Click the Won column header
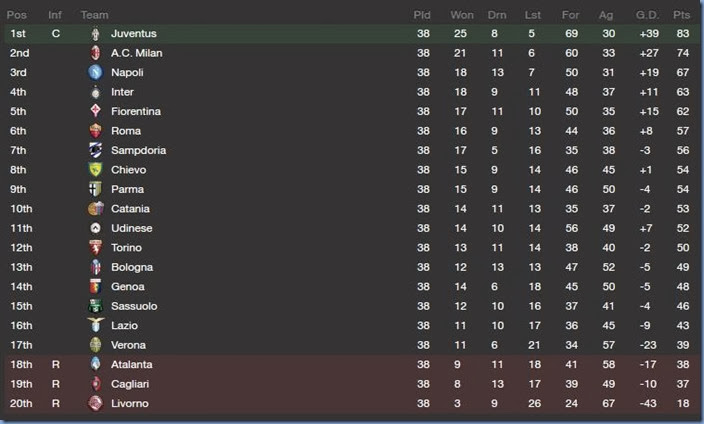This screenshot has width=704, height=424. [462, 15]
